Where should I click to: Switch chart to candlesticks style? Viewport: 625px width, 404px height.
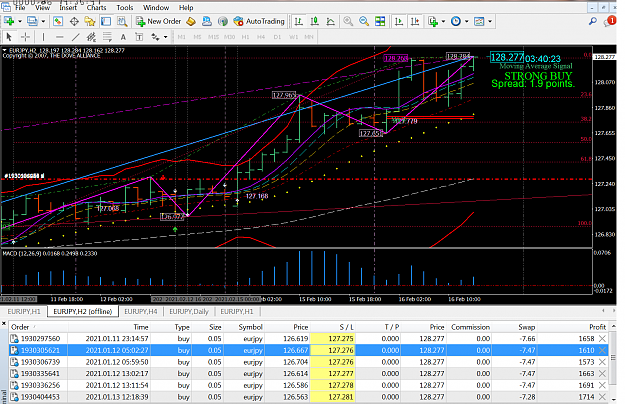pos(314,21)
